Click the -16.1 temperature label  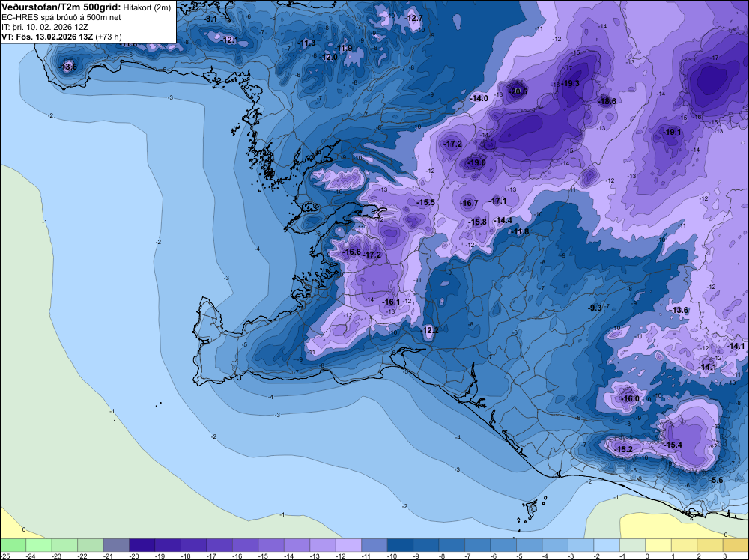click(391, 302)
